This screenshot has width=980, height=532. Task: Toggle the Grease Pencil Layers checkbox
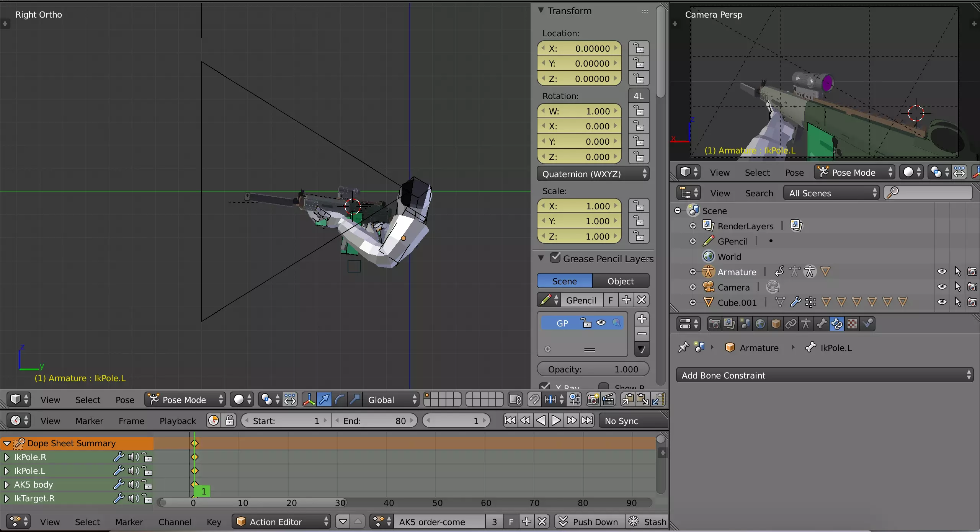pos(555,258)
